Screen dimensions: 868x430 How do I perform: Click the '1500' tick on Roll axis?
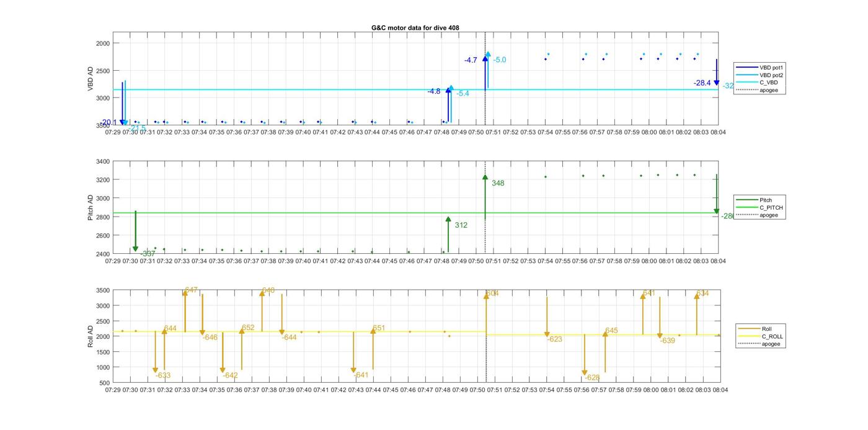(x=103, y=352)
